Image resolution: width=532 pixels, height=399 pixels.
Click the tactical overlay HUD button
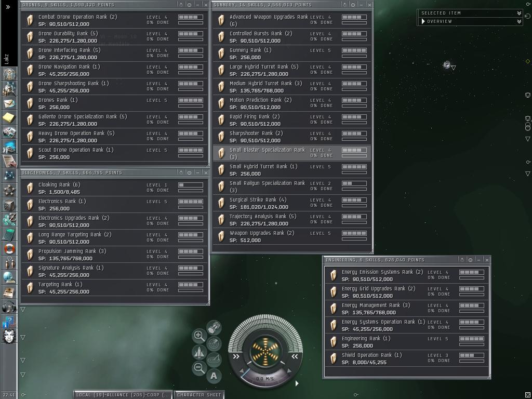point(214,360)
